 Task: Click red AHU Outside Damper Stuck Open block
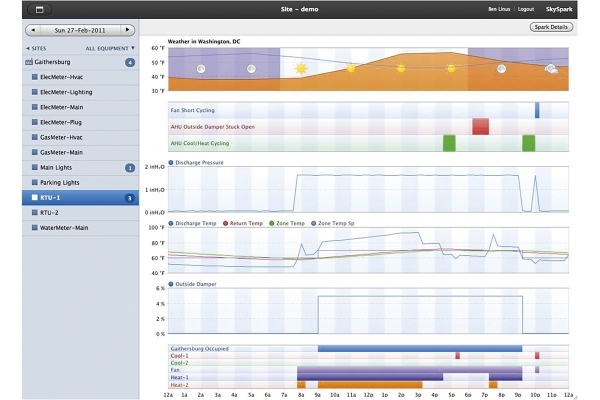[480, 127]
